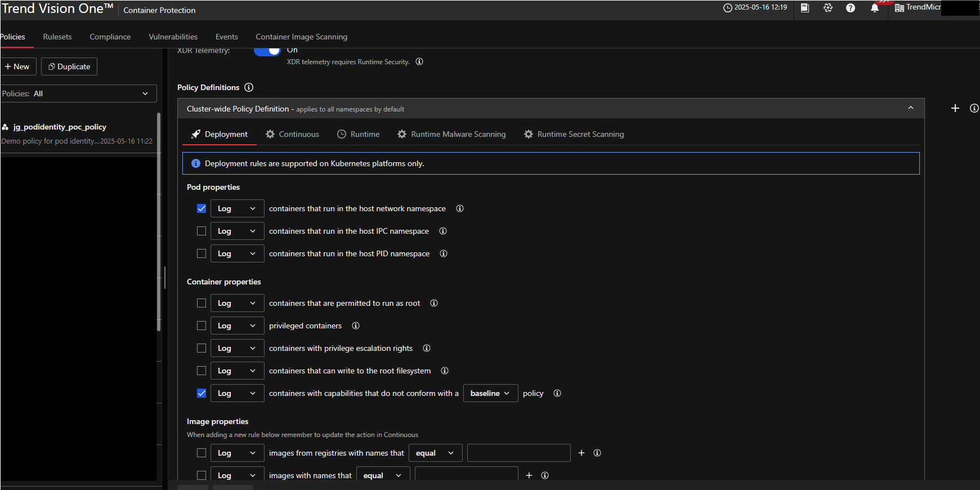This screenshot has width=980, height=490.
Task: Click the Duplicate button
Action: click(69, 66)
